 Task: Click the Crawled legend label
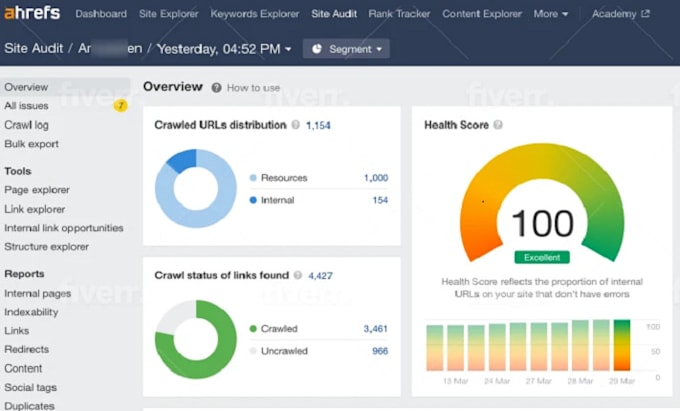click(279, 329)
